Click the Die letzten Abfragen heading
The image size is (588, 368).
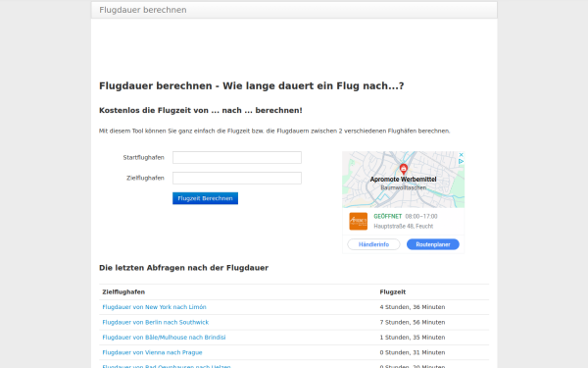pos(184,268)
